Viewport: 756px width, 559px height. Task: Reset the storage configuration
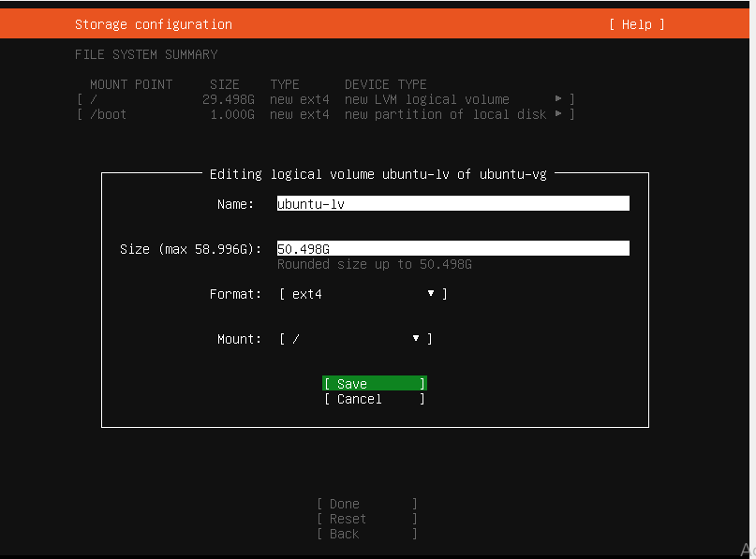coord(366,519)
